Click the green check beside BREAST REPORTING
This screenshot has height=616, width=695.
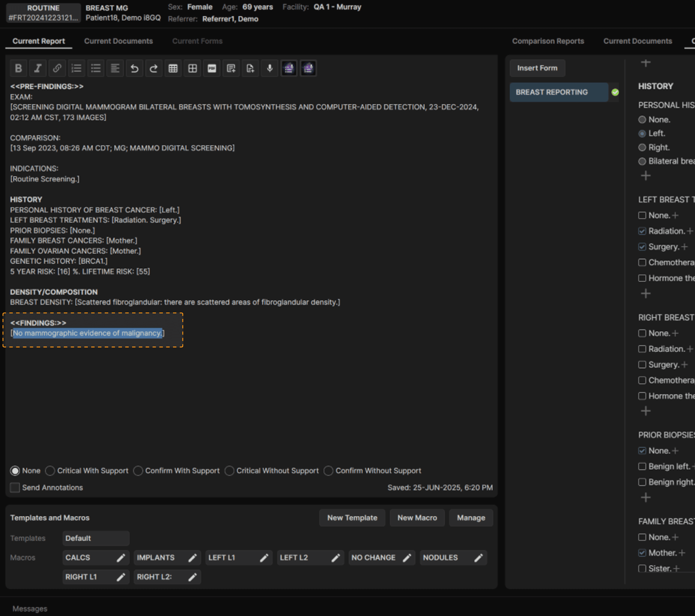coord(615,92)
